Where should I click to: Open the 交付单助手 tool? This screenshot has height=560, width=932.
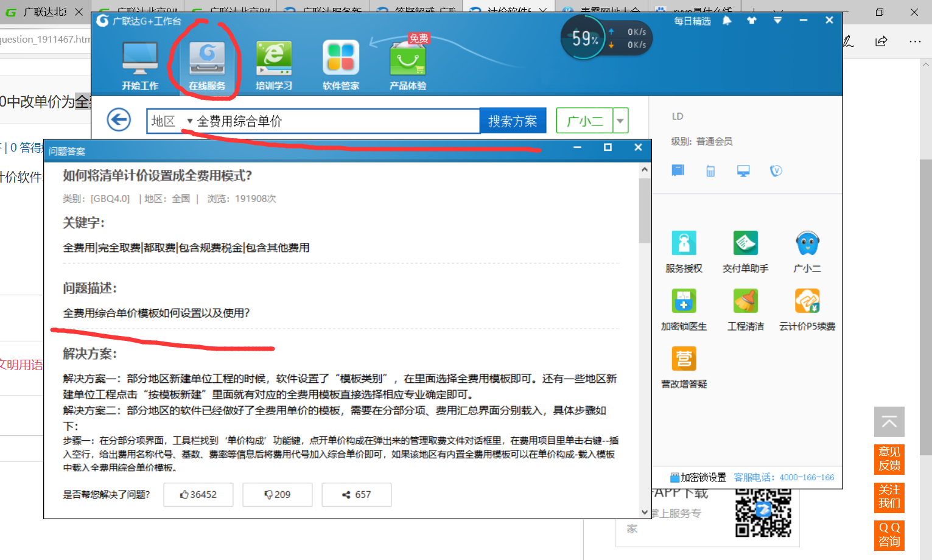click(745, 252)
